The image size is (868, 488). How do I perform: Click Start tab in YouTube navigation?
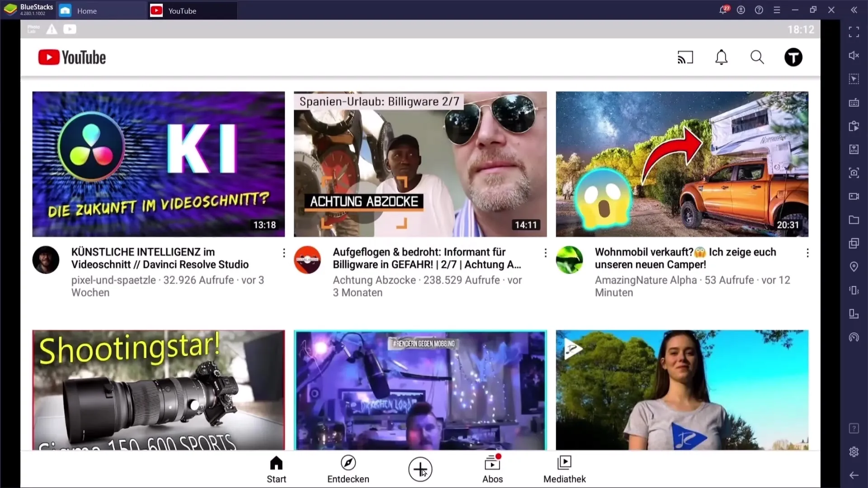tap(276, 469)
